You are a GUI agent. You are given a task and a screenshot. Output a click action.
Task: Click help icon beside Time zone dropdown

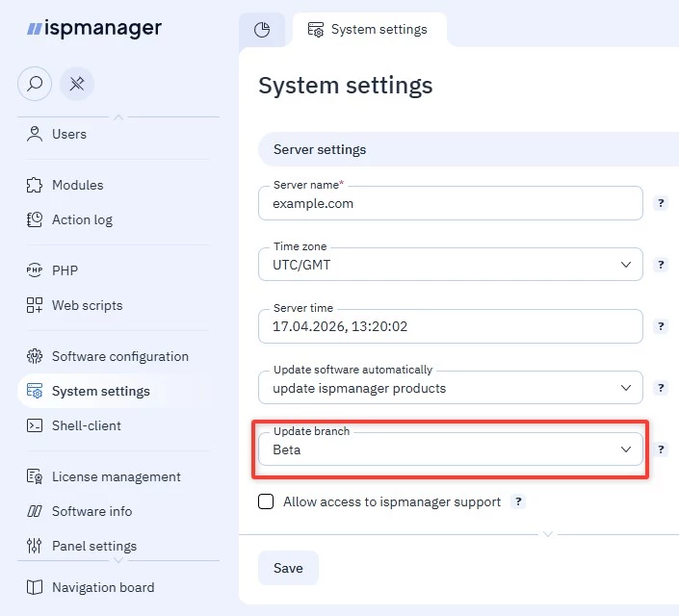click(x=661, y=265)
